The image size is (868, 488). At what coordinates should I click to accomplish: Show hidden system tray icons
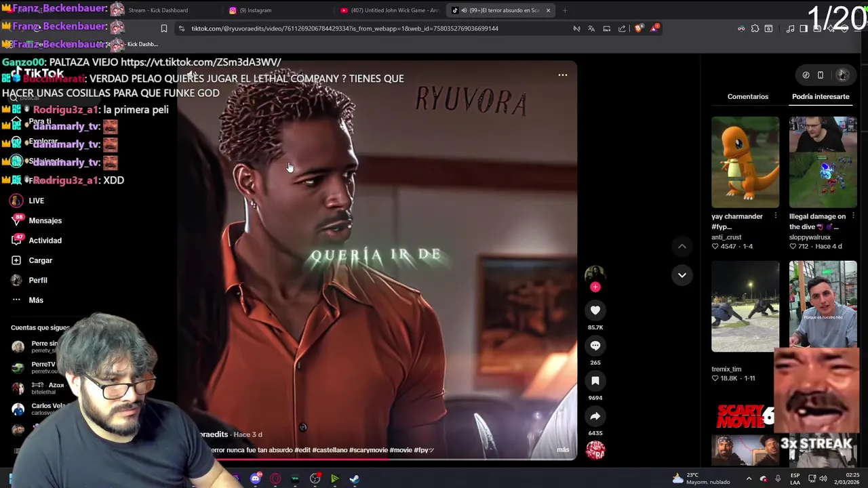coord(749,479)
